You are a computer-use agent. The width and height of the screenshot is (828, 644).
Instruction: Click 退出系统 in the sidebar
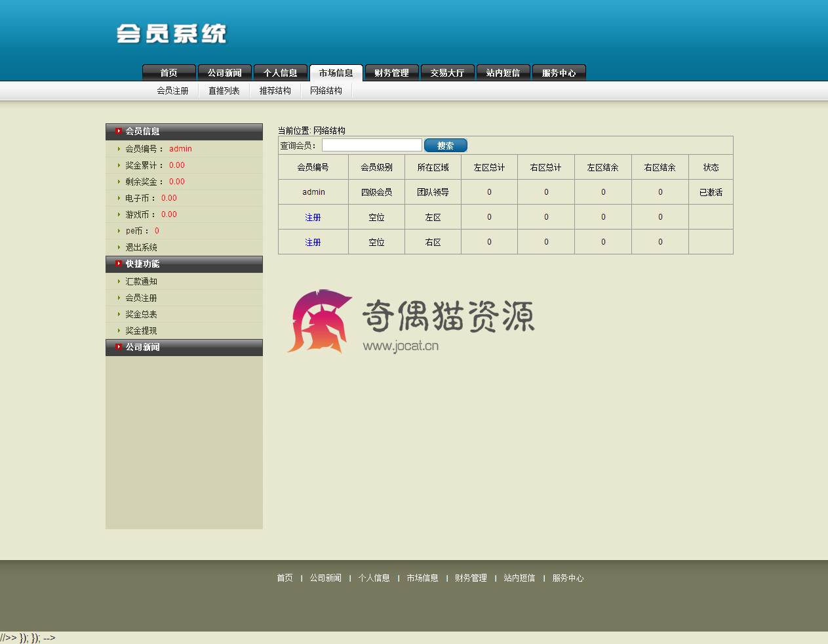(142, 247)
